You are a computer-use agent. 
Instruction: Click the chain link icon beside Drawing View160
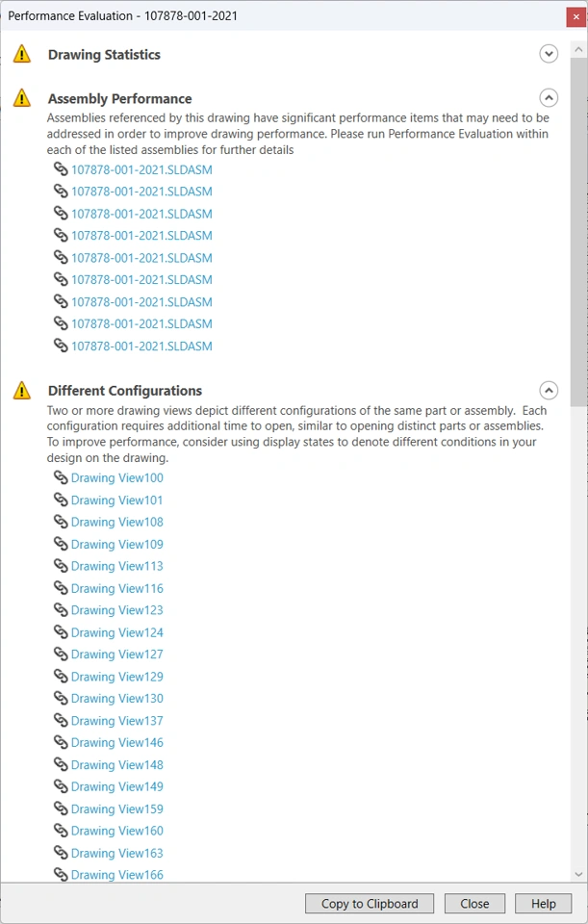coord(62,831)
